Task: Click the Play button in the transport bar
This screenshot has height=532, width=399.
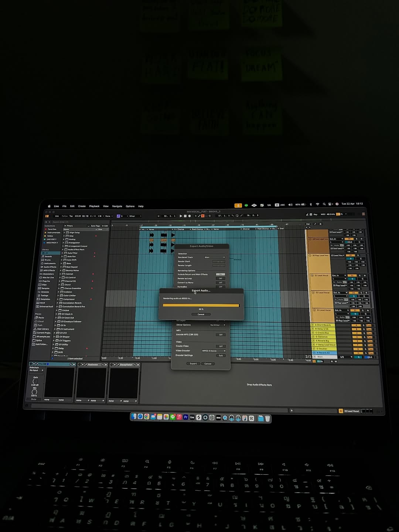Action: click(x=181, y=216)
